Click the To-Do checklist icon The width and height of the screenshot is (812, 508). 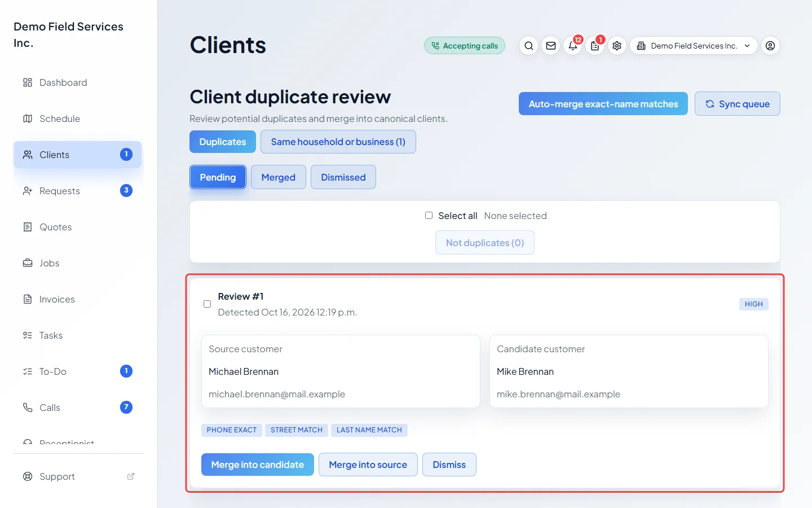[x=28, y=371]
